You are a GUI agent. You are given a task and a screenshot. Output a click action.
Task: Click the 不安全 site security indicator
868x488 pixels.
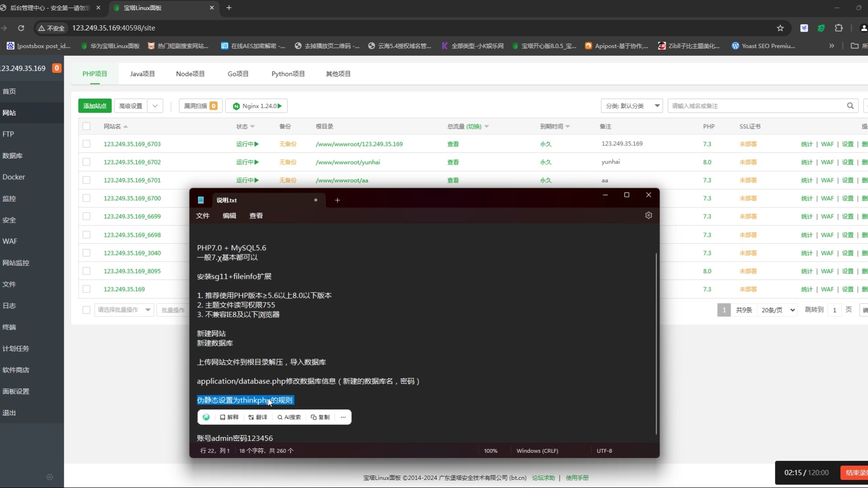(x=52, y=28)
